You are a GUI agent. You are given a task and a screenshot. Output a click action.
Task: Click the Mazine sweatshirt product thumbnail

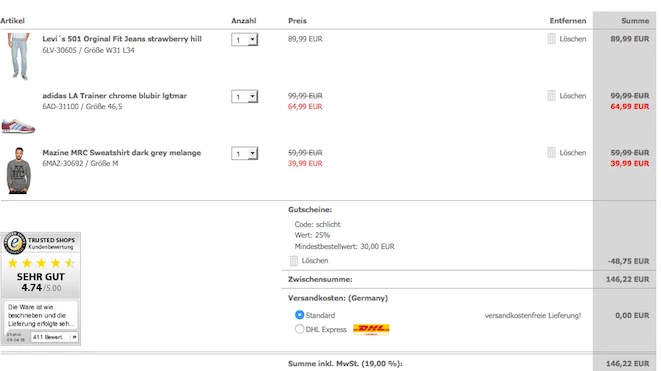[x=19, y=170]
